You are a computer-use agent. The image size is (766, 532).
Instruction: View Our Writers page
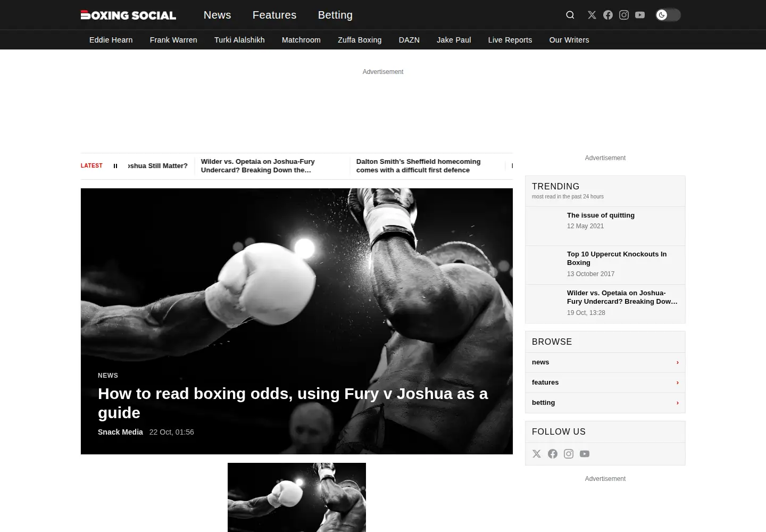(x=569, y=40)
